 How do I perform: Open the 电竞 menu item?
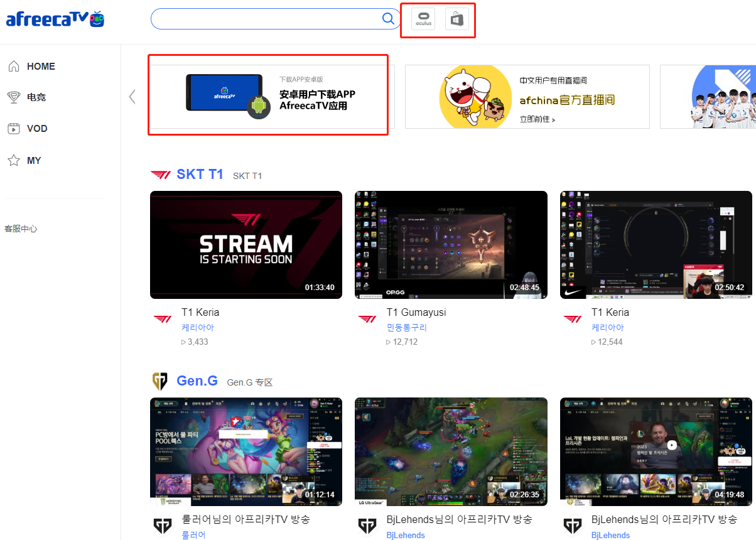(36, 97)
